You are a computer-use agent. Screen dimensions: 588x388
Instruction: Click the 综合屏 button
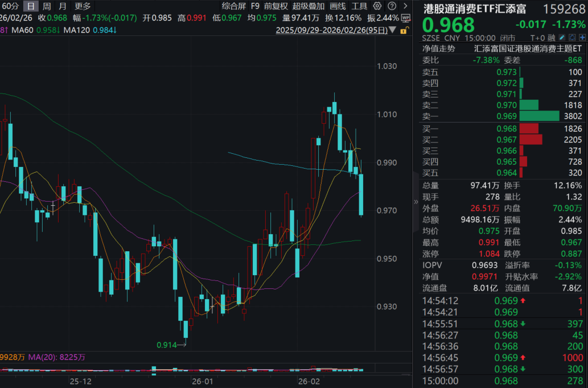[233, 6]
